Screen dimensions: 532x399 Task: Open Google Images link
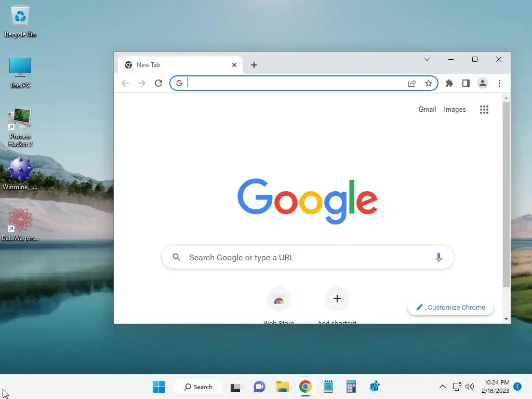click(x=455, y=109)
